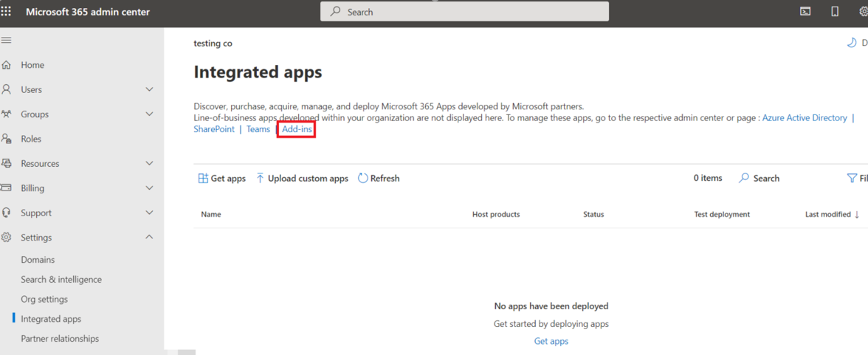The height and width of the screenshot is (355, 868).
Task: Open Search & intelligence under Settings
Action: 61,280
